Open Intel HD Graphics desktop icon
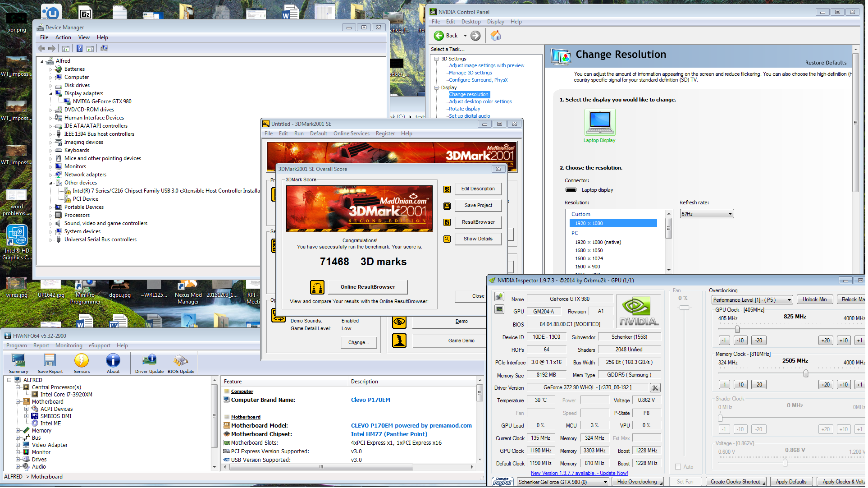868x488 pixels. tap(17, 243)
